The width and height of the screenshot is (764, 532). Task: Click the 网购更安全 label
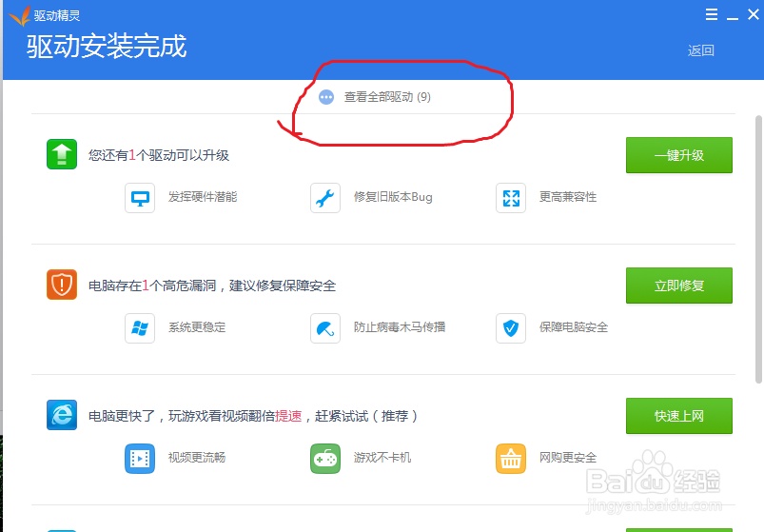coord(568,458)
